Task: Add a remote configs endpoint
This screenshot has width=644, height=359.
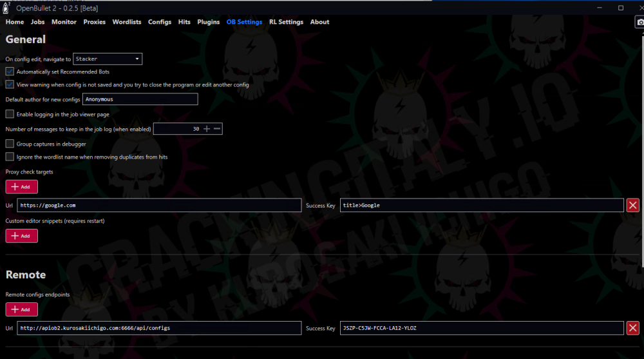Action: (21, 309)
